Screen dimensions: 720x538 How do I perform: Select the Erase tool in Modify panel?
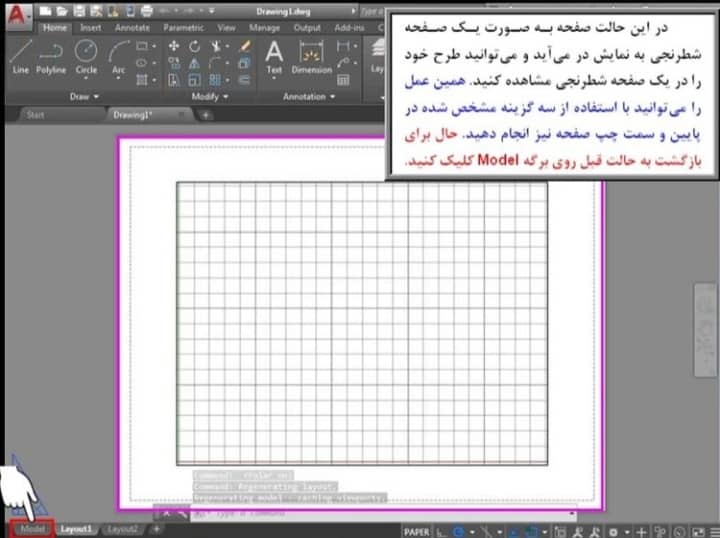(245, 45)
